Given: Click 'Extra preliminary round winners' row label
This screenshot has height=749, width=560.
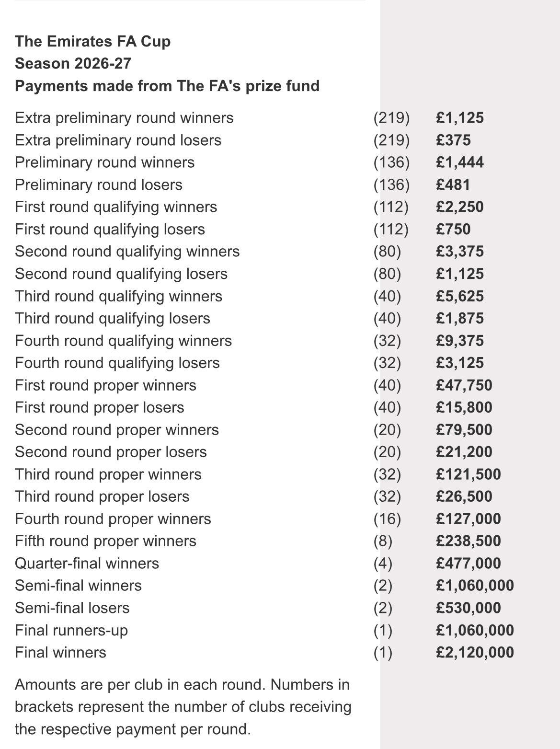Looking at the screenshot, I should (x=124, y=118).
